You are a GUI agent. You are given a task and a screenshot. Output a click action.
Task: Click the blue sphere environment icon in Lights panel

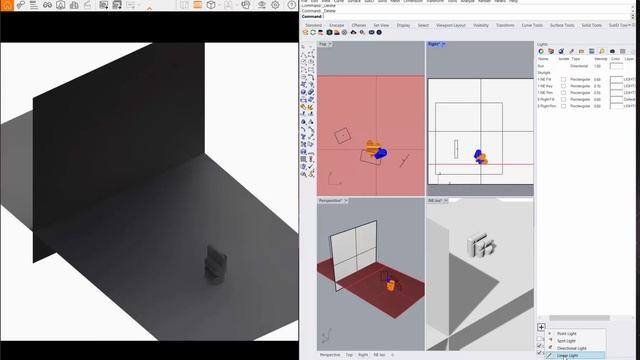[561, 51]
